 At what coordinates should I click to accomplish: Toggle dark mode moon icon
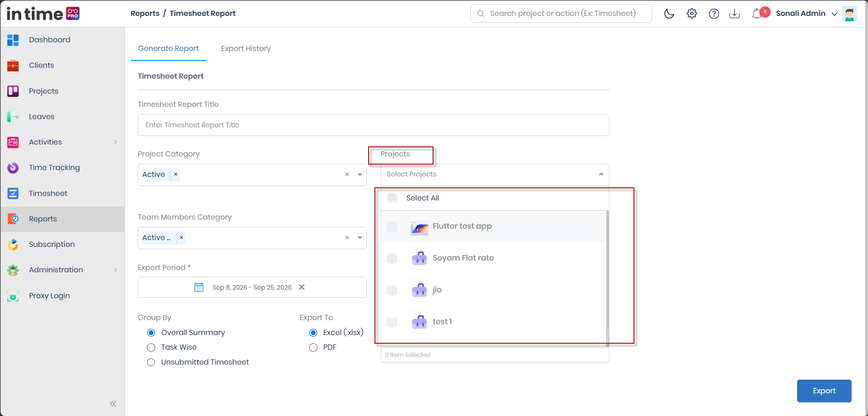tap(669, 14)
